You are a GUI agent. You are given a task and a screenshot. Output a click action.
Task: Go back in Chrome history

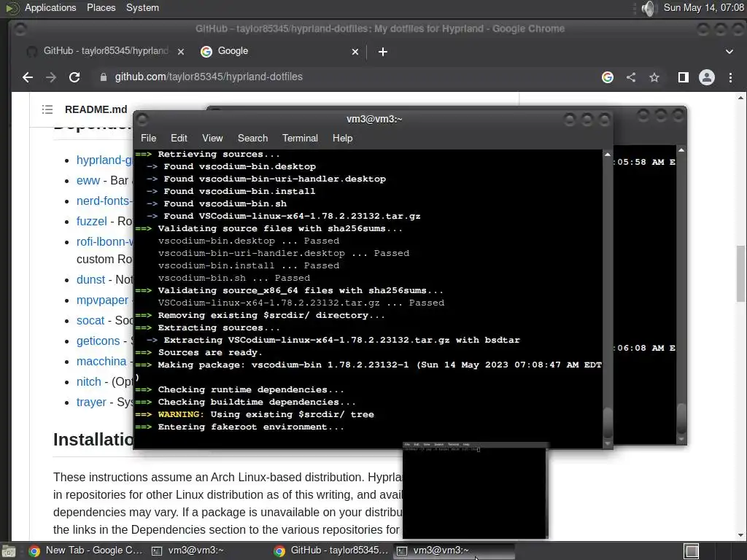[x=28, y=77]
